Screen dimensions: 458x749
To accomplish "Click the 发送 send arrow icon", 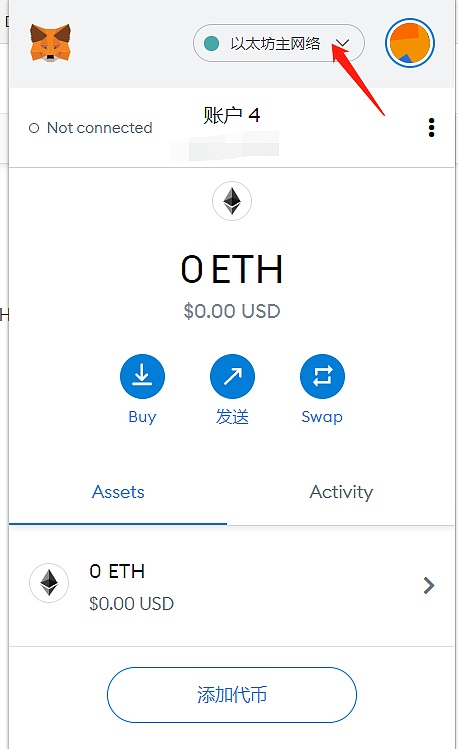I will (x=232, y=376).
